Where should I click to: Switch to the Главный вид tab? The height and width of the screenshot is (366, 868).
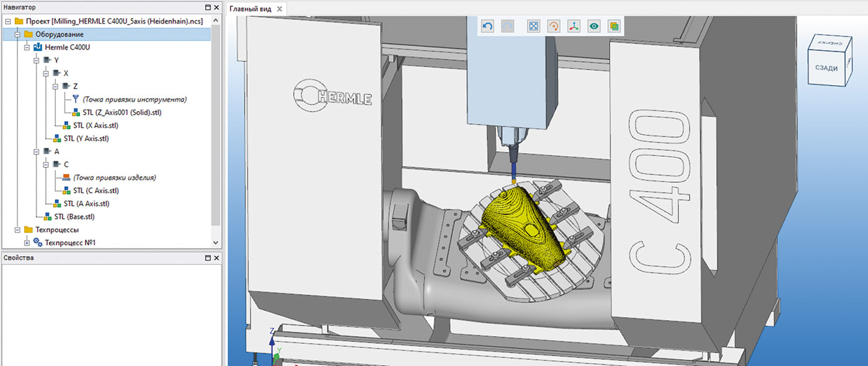(250, 9)
